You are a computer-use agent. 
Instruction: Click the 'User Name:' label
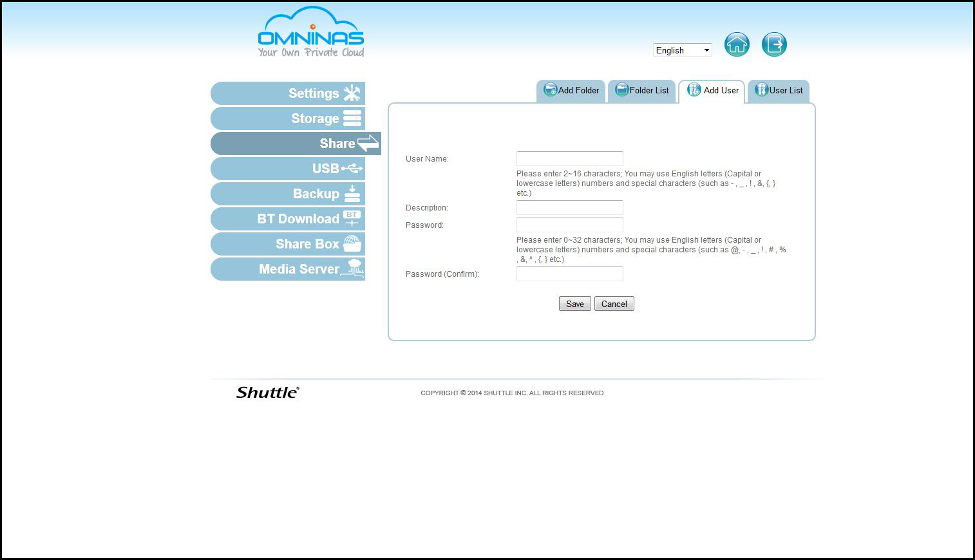pyautogui.click(x=427, y=159)
